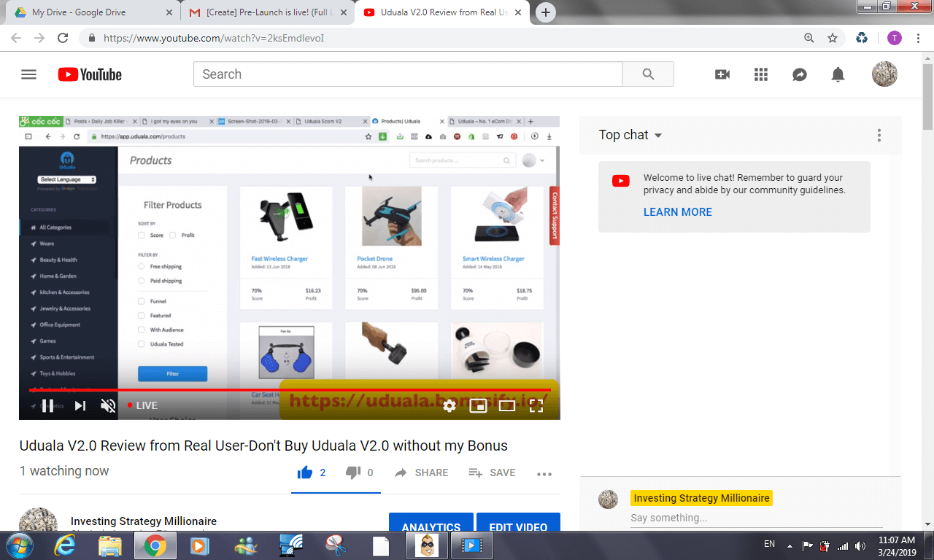Screen dimensions: 934x560
Task: Open a new Chrome tab
Action: [546, 12]
